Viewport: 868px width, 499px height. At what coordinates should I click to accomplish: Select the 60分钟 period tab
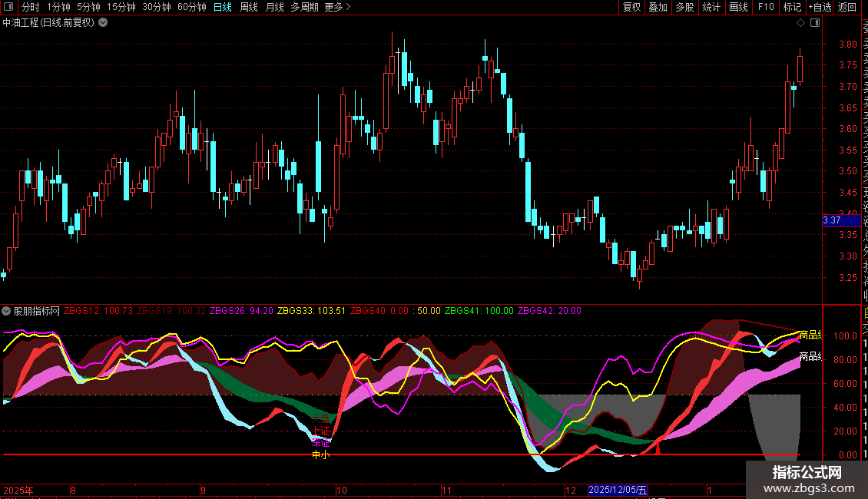191,7
